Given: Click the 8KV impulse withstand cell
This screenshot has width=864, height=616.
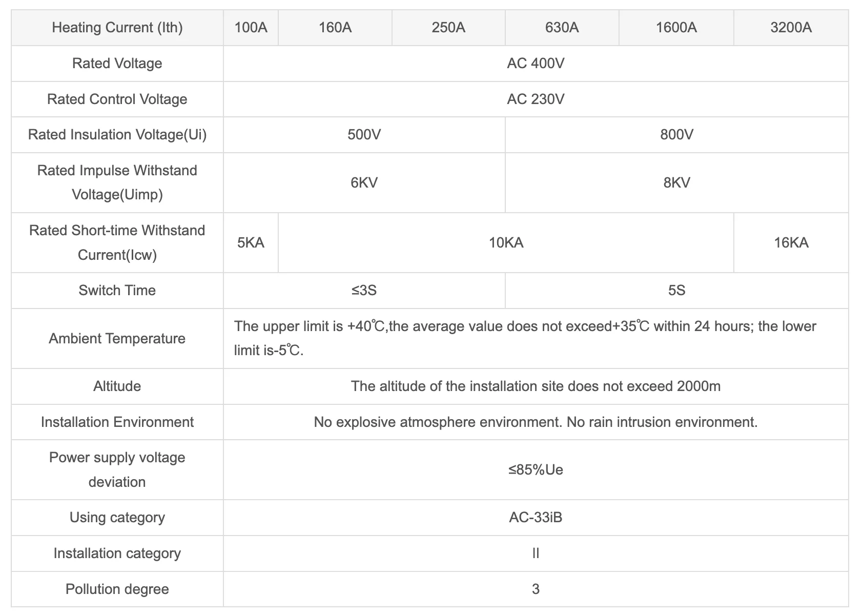Looking at the screenshot, I should coord(677,183).
